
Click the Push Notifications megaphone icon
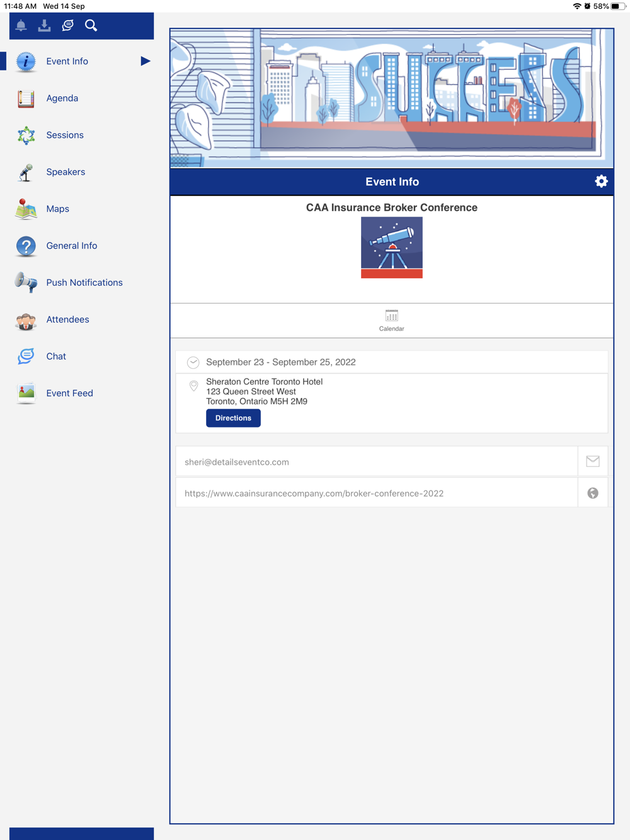[26, 283]
